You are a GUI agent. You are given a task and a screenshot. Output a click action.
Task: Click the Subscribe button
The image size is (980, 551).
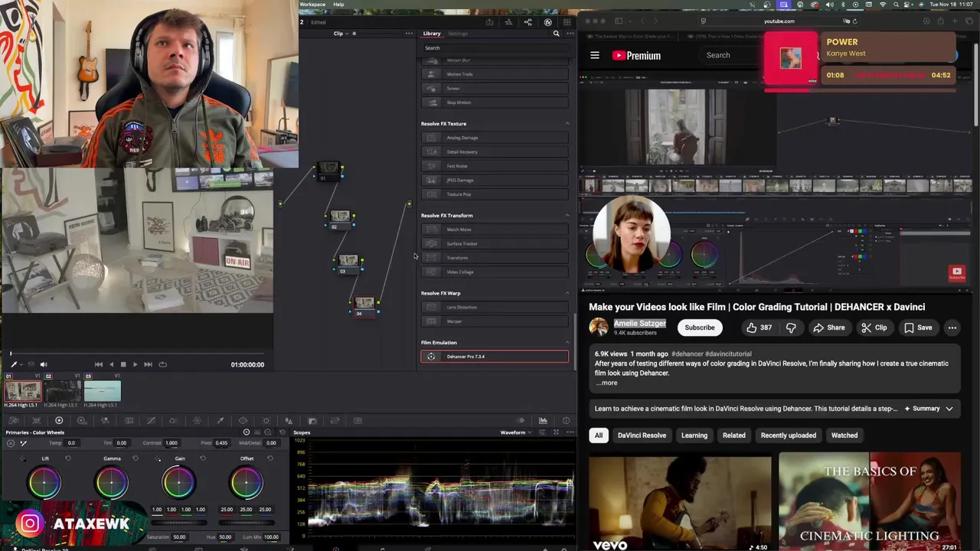tap(699, 328)
